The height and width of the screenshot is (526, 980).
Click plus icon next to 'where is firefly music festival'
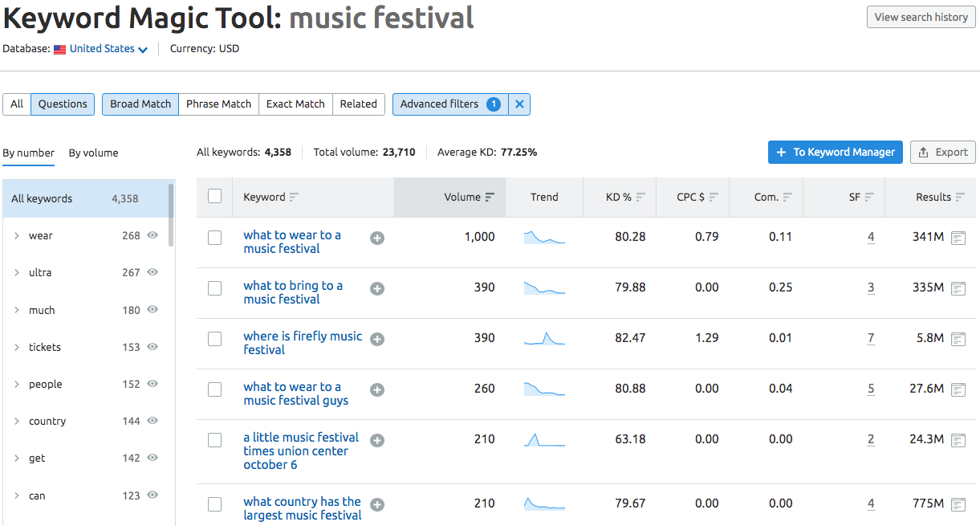[377, 339]
